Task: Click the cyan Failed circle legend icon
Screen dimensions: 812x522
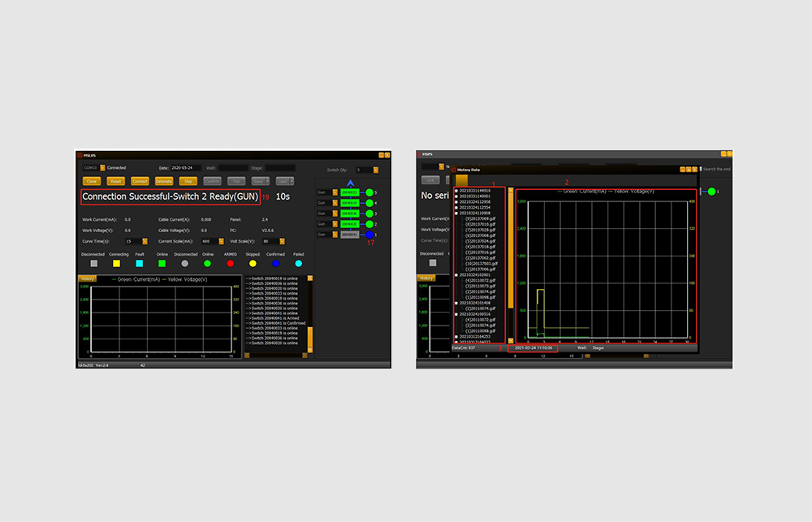Action: [x=298, y=264]
